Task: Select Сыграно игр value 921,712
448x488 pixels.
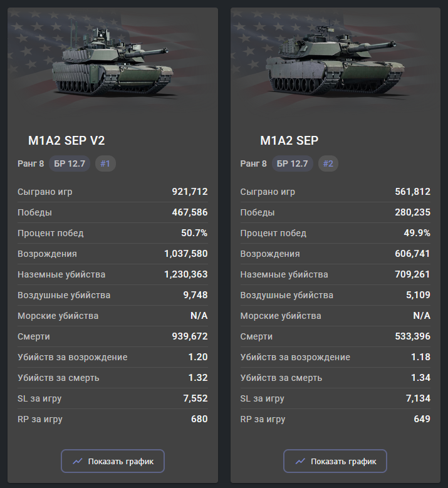Action: 190,192
